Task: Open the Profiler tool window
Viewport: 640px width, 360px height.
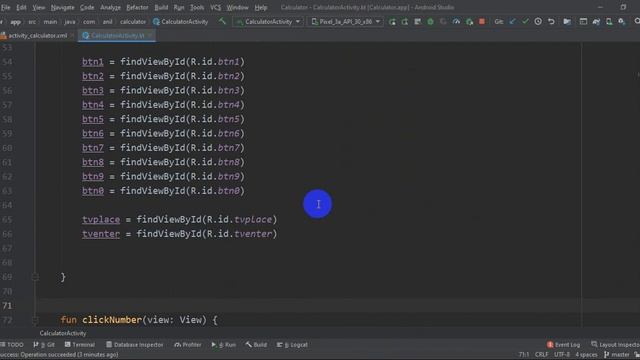Action: click(188, 345)
